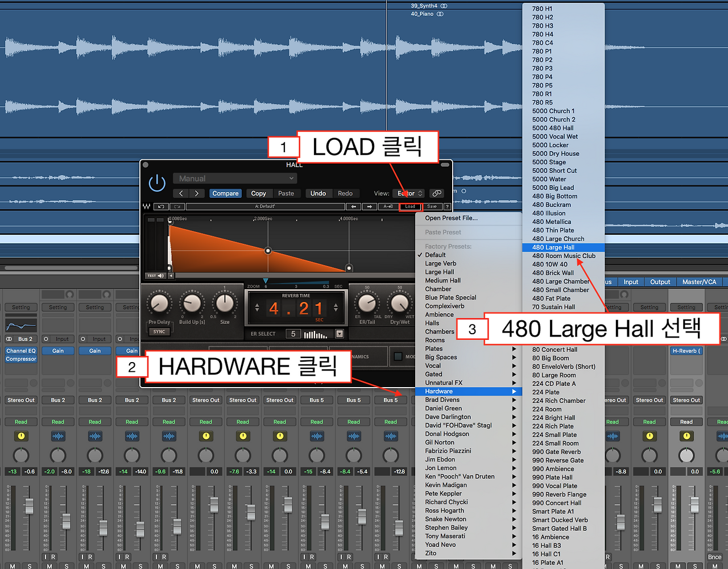Click waveform icon on strip reading -11.8

tap(169, 436)
